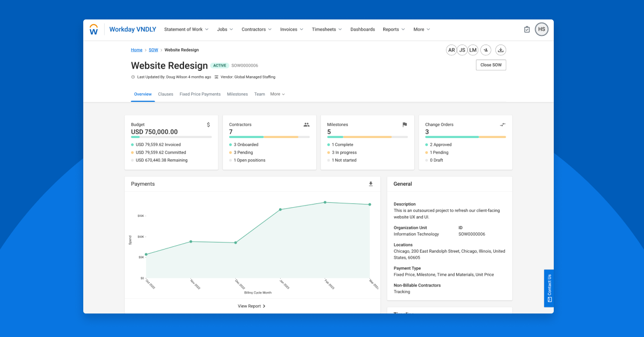Image resolution: width=644 pixels, height=337 pixels.
Task: Download the Payments chart data
Action: (x=370, y=184)
